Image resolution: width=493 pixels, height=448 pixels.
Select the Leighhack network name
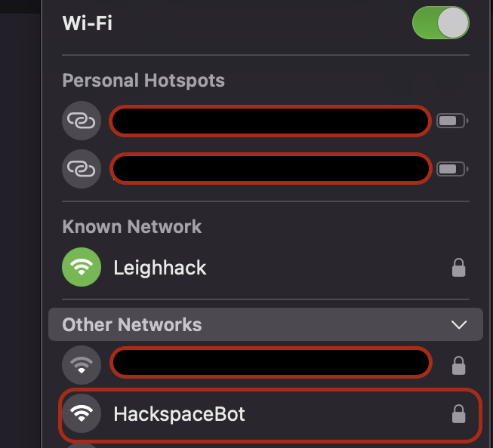click(160, 267)
